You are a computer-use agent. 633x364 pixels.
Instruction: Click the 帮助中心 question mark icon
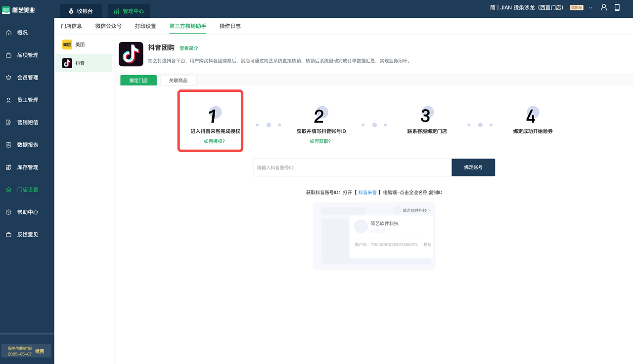tap(8, 212)
